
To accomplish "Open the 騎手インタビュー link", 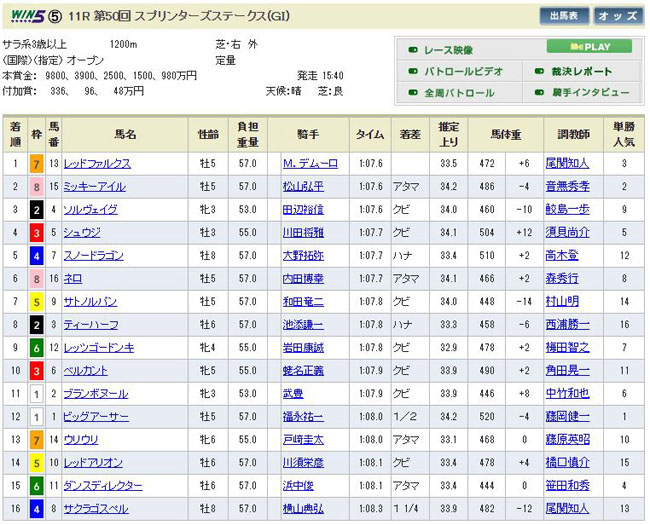I will click(x=589, y=93).
